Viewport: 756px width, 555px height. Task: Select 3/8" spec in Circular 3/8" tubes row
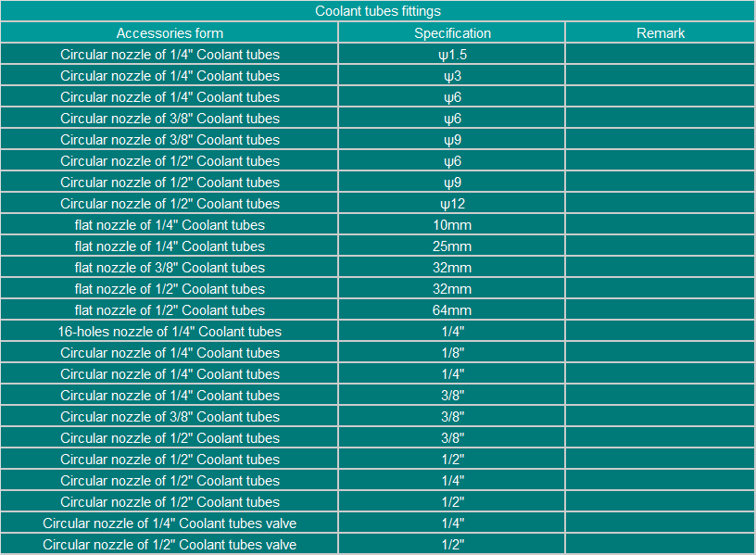click(x=452, y=417)
